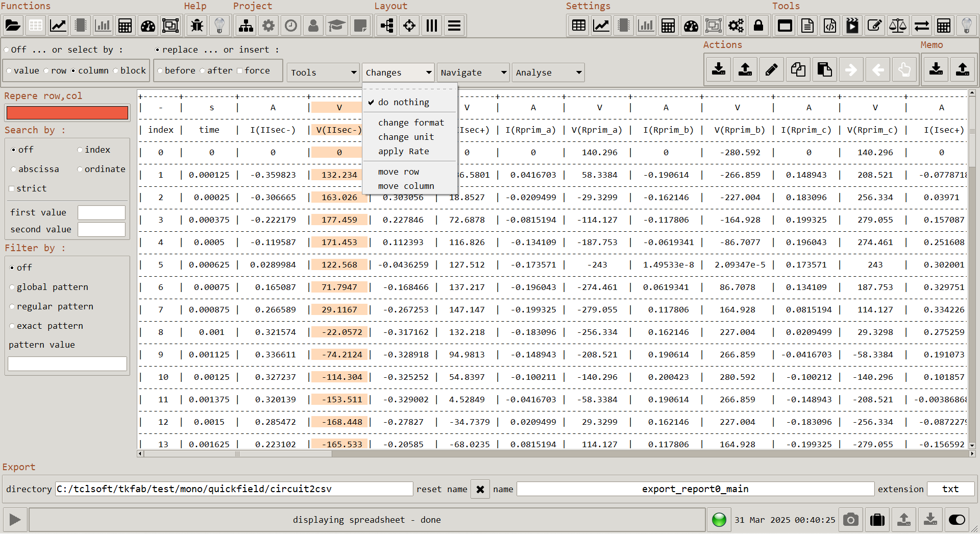Click the crosshair target layout icon
Screen dimensions: 980x534
tap(409, 26)
